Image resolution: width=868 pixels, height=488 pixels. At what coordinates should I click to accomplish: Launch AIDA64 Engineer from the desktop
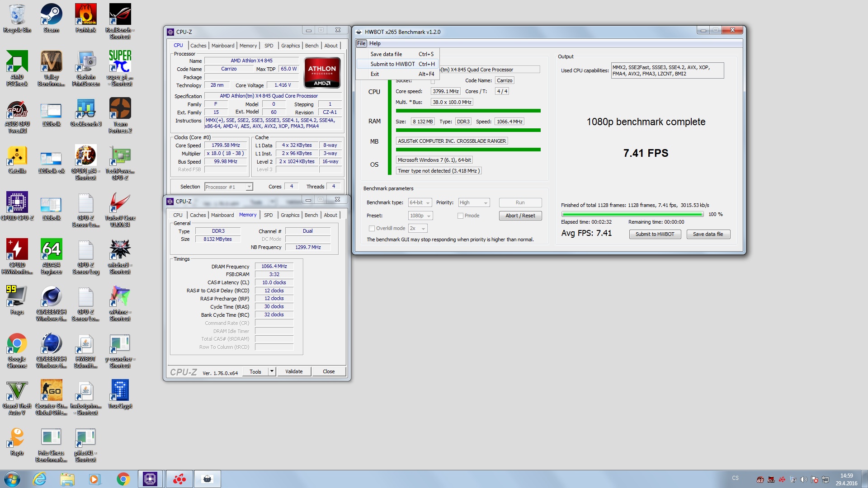(x=51, y=256)
